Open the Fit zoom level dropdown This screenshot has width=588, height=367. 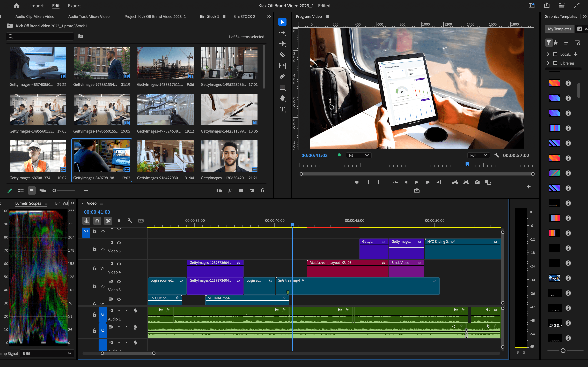tap(359, 155)
